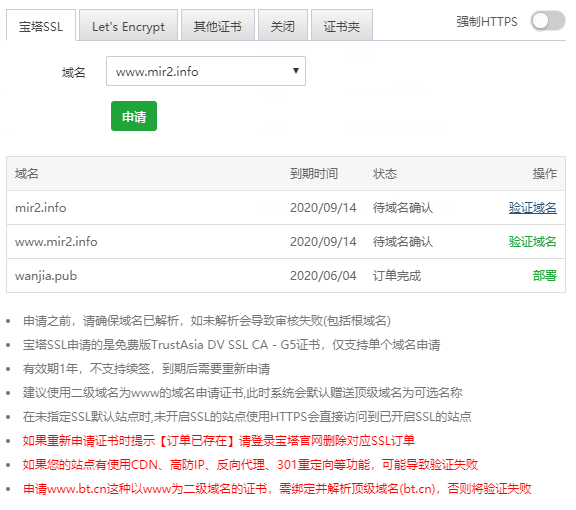The width and height of the screenshot is (576, 510).
Task: Select the 其他证书 tab
Action: [x=217, y=26]
